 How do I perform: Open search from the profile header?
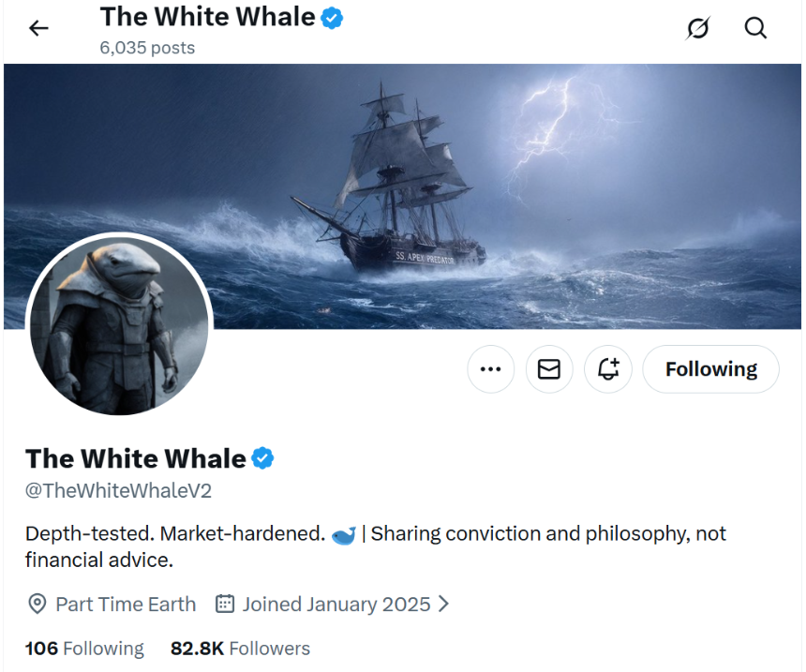coord(755,27)
